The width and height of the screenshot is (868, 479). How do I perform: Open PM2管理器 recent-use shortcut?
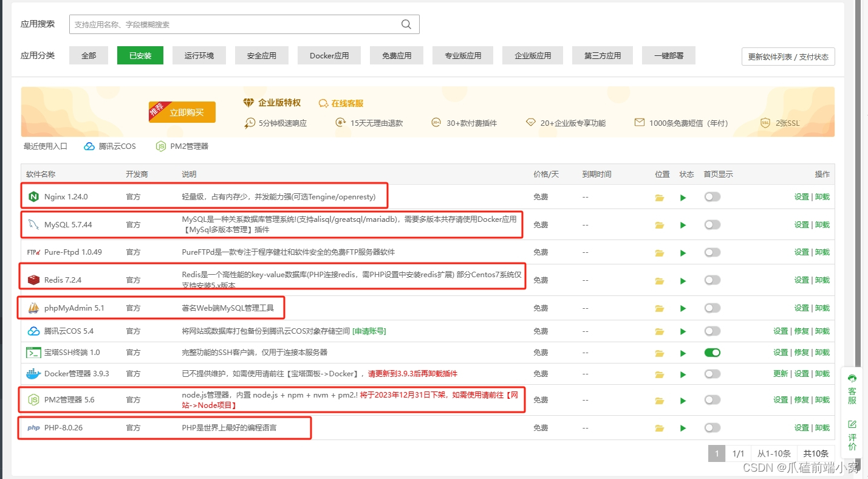pos(182,146)
